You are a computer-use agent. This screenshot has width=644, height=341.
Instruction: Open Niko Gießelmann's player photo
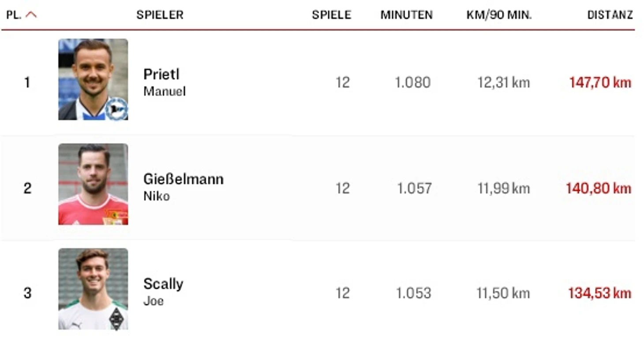[x=93, y=184]
